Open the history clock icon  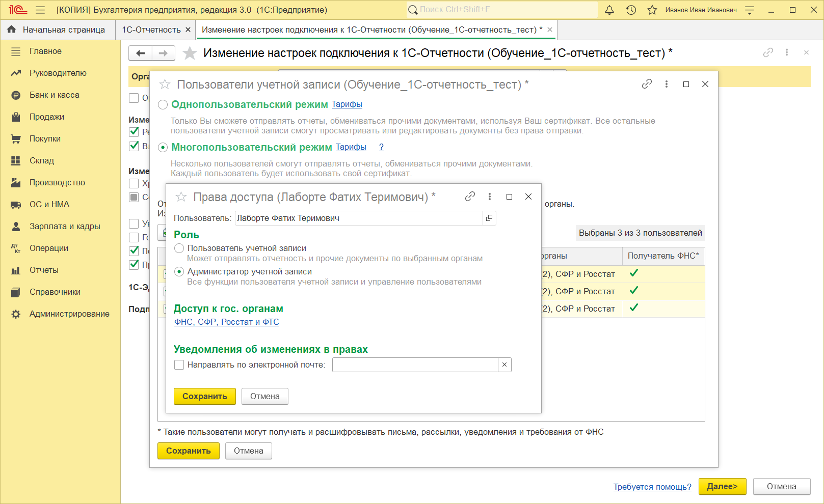(x=631, y=10)
